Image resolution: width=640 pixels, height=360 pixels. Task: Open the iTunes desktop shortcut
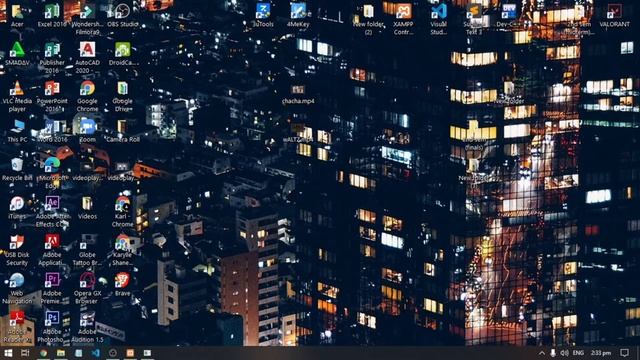17,208
